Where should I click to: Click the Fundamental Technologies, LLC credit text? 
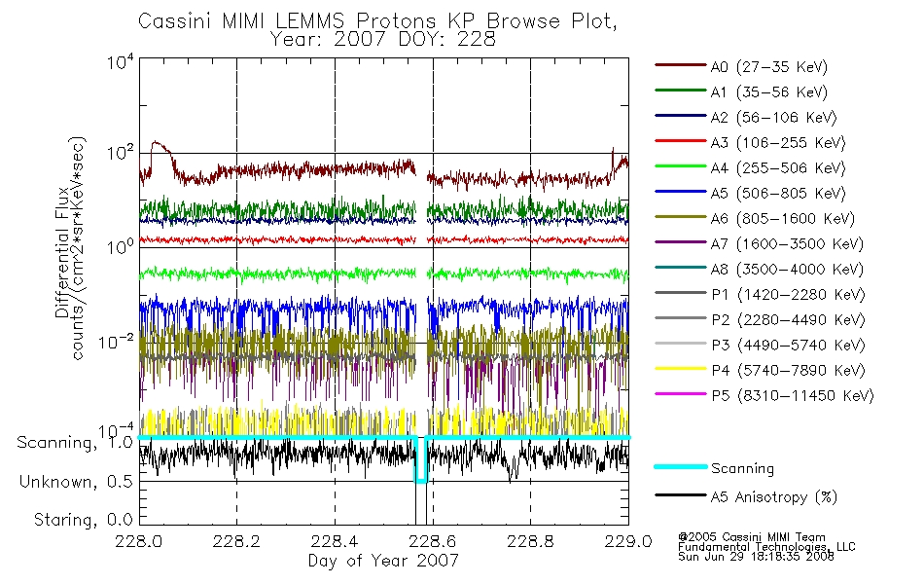pos(766,547)
